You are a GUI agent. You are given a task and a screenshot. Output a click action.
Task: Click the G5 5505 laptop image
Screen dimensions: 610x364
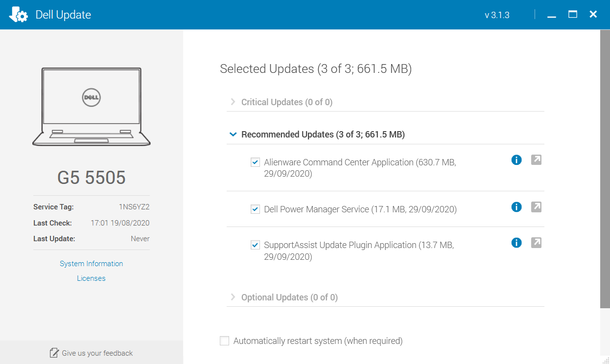click(91, 107)
